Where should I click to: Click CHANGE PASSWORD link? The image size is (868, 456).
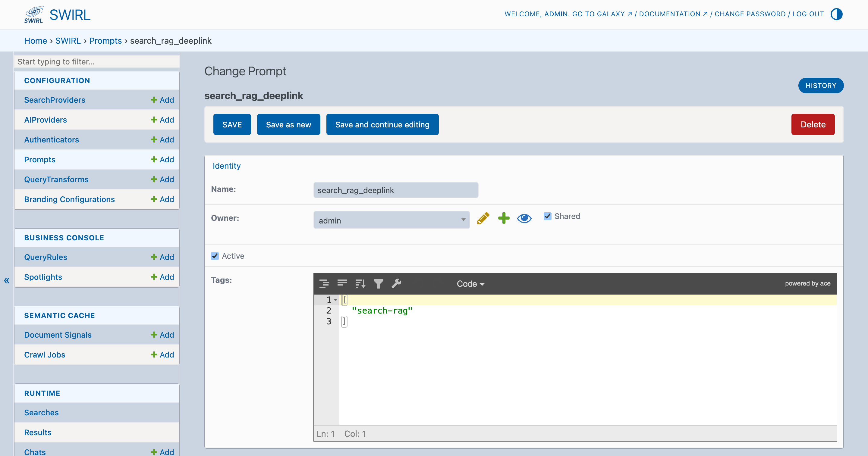point(750,14)
